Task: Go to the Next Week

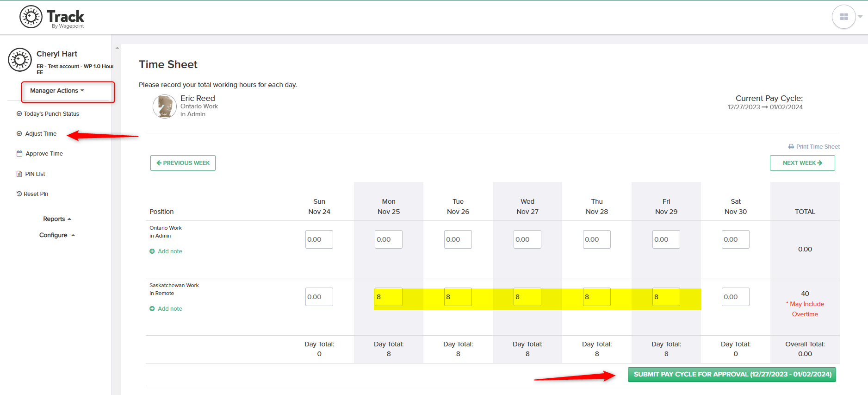Action: pyautogui.click(x=802, y=163)
